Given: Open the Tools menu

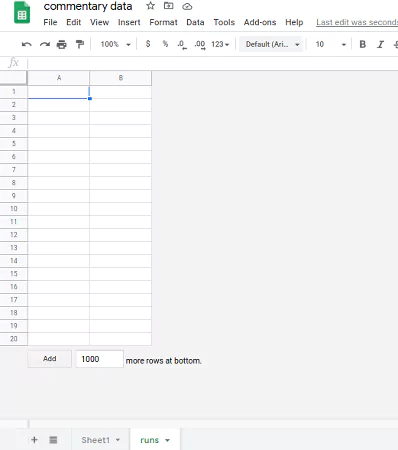Looking at the screenshot, I should tap(224, 22).
